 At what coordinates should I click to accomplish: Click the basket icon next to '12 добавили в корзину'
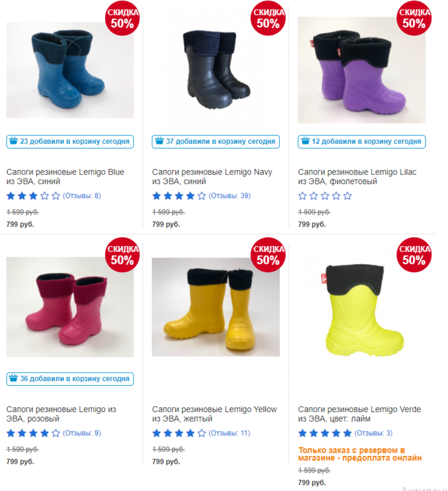[305, 141]
